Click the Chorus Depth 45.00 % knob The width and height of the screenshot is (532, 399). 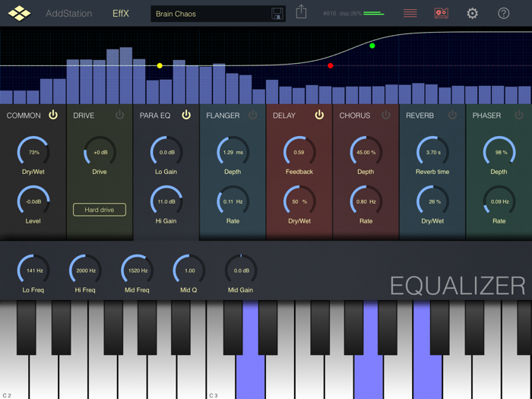(366, 152)
